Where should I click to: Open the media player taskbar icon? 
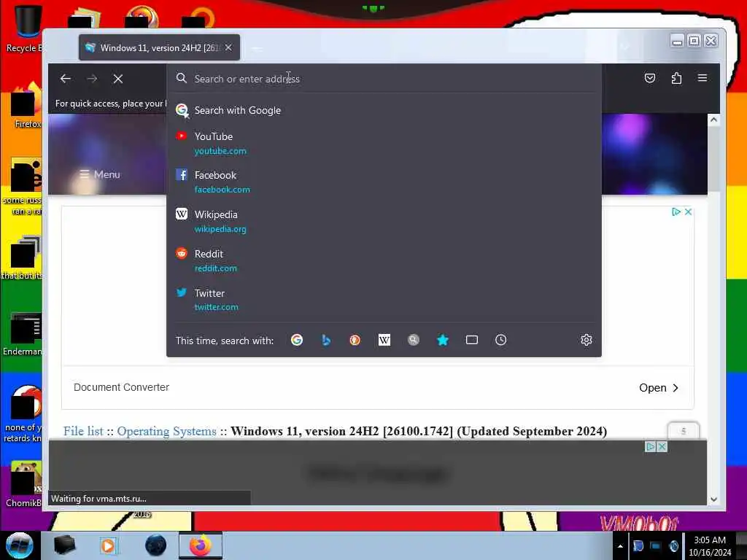point(108,545)
